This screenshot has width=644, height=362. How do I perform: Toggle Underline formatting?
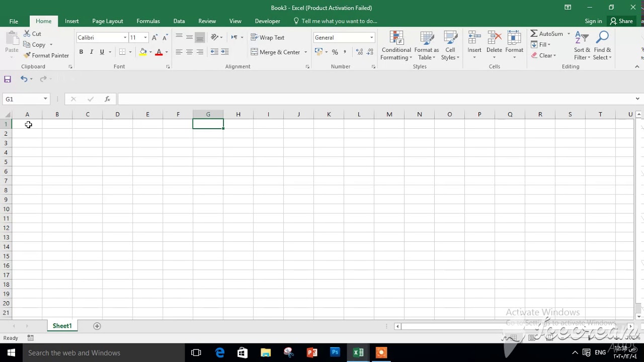(102, 52)
